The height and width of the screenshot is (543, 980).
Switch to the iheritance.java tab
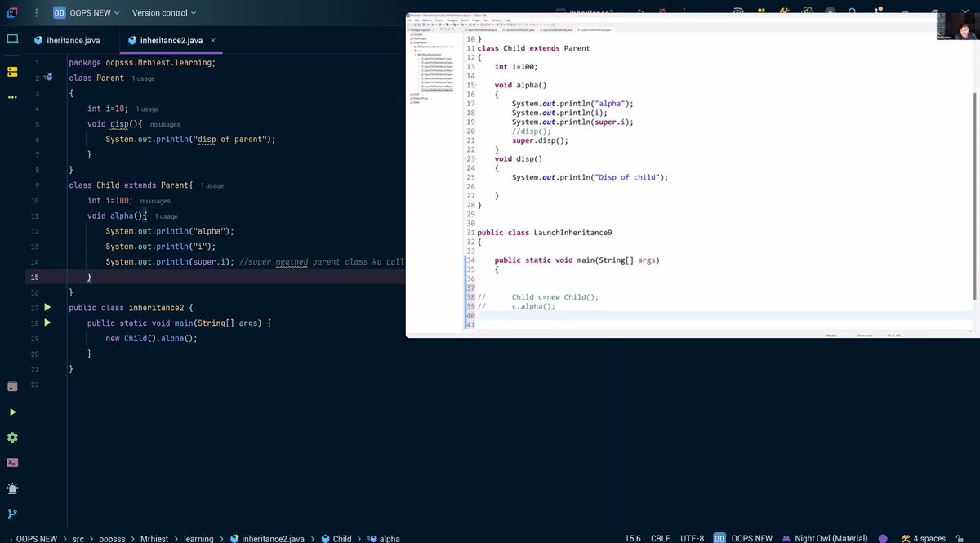[x=72, y=38]
